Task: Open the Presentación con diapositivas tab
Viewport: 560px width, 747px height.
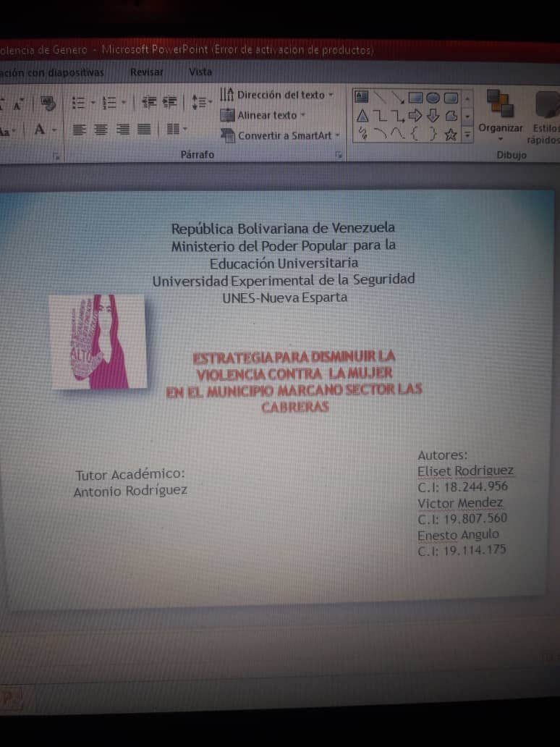Action: coord(52,73)
